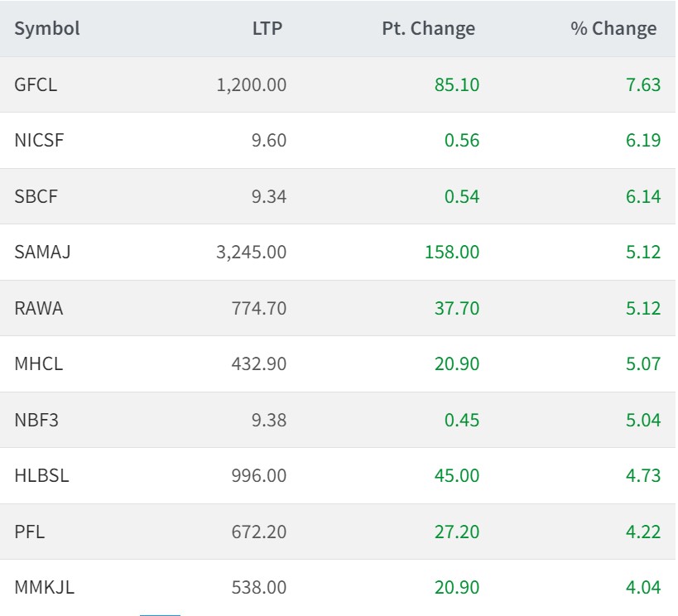Image resolution: width=678 pixels, height=616 pixels.
Task: Click the RAWA symbol
Action: point(38,308)
